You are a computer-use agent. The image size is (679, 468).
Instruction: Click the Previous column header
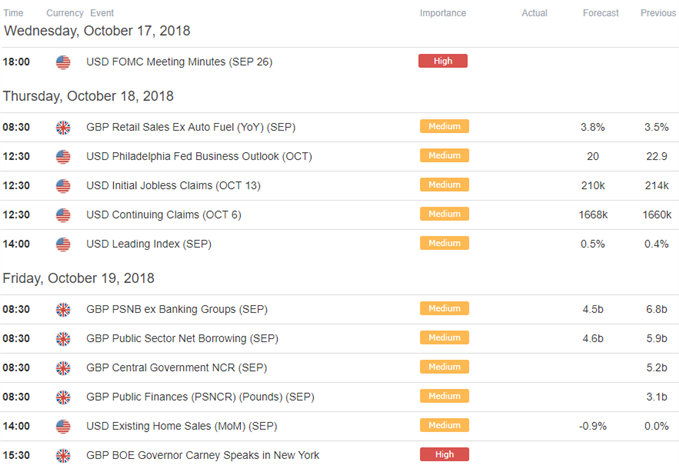click(x=658, y=13)
